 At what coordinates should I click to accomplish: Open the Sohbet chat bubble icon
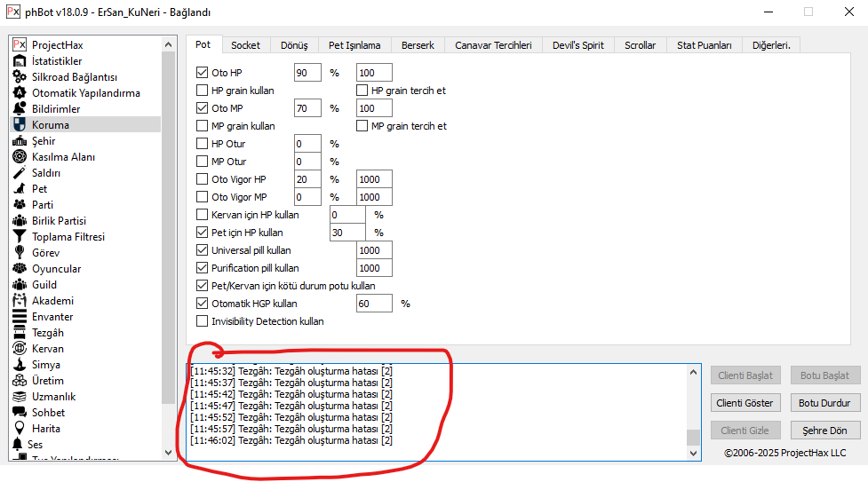20,413
